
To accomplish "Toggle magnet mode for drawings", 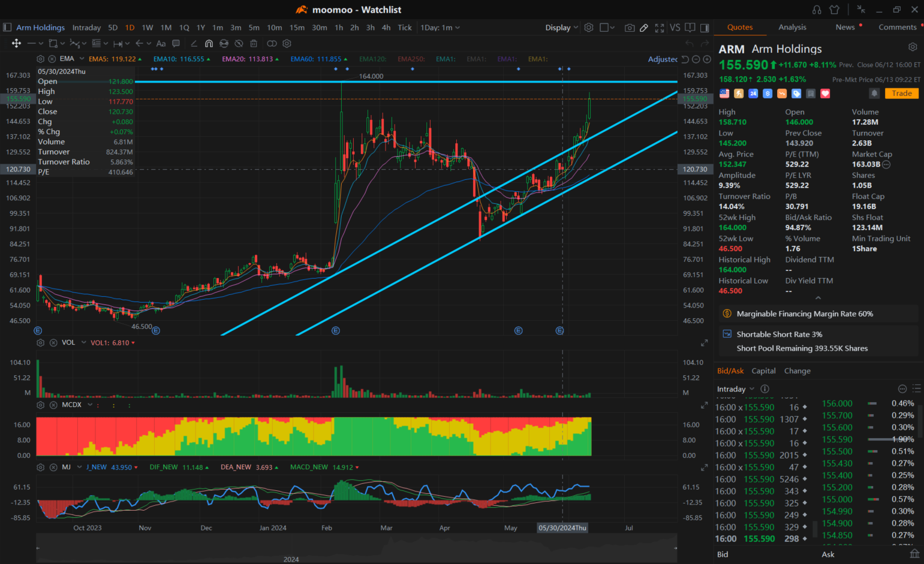I will tap(209, 44).
